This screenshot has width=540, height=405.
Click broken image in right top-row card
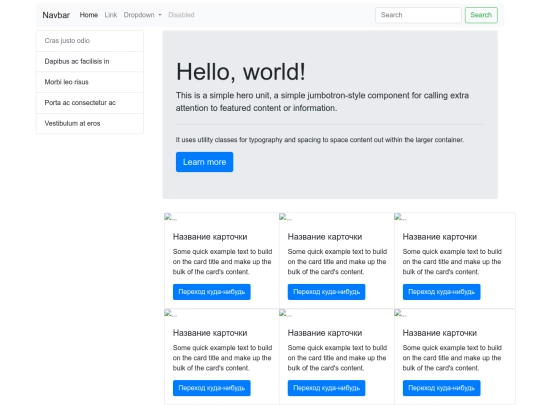pyautogui.click(x=400, y=217)
